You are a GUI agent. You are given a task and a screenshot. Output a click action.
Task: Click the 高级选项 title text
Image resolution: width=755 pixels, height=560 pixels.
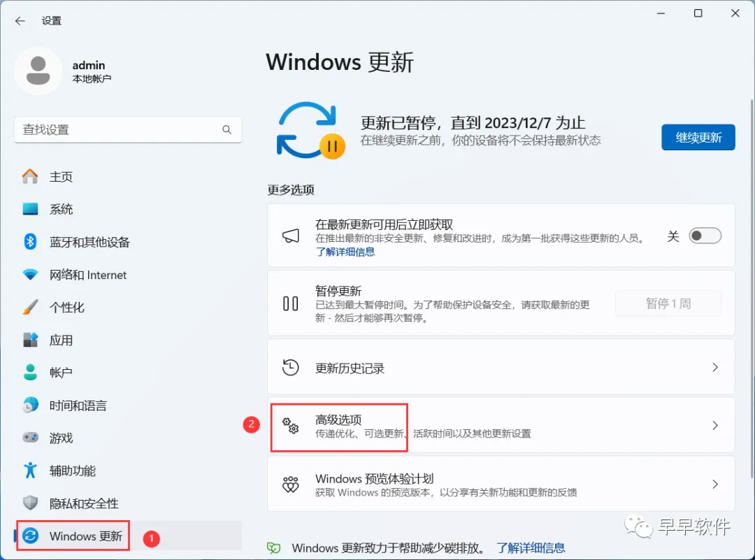(x=338, y=419)
